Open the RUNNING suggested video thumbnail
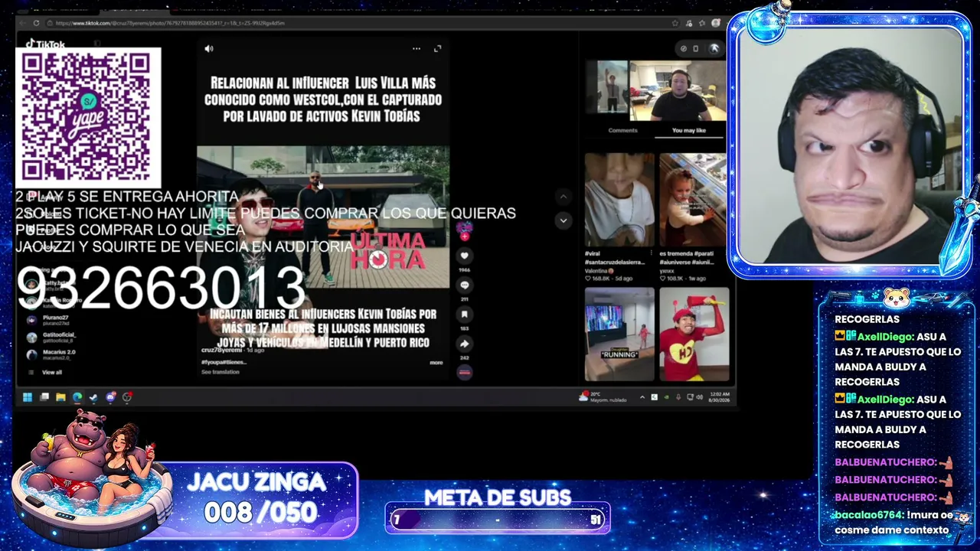 (619, 334)
